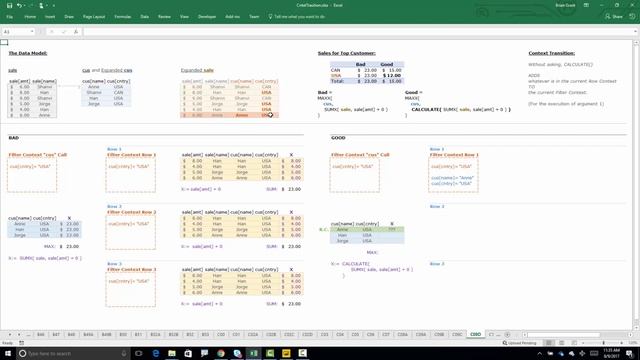
Task: Show hidden system tray icons chevron
Action: (x=540, y=353)
